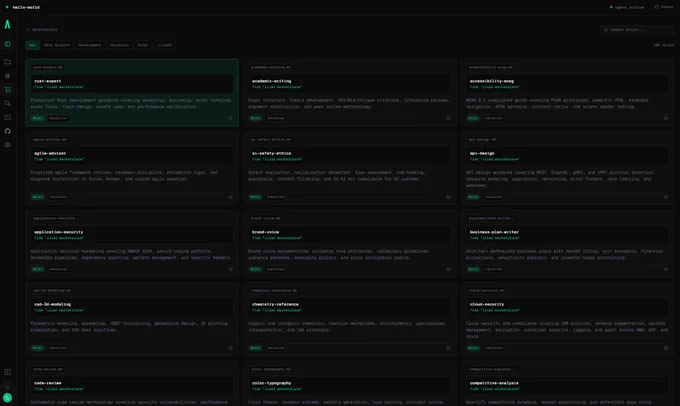This screenshot has height=406, width=680.
Task: Like the ai-safety-ethics skill via its heart
Action: pos(448,197)
